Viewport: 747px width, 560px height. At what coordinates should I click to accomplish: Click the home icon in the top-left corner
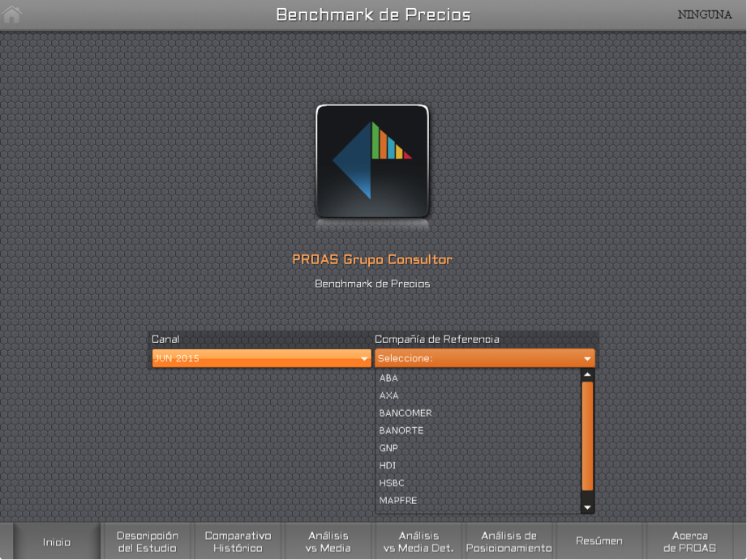[12, 14]
